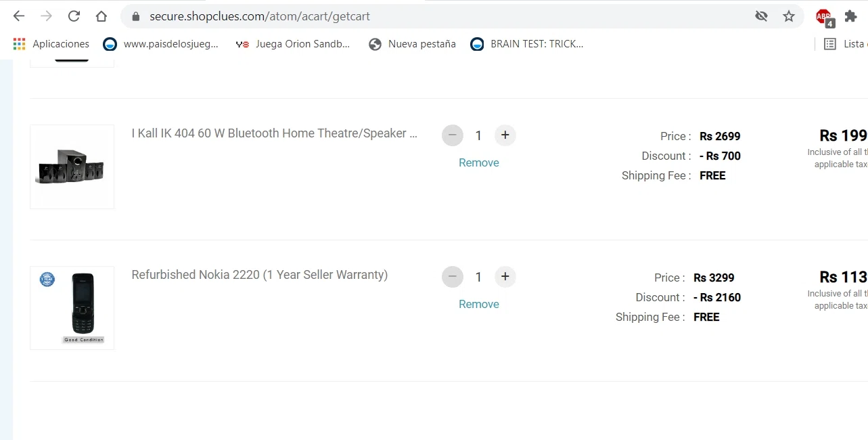Open the ABP adblock extension

(824, 18)
